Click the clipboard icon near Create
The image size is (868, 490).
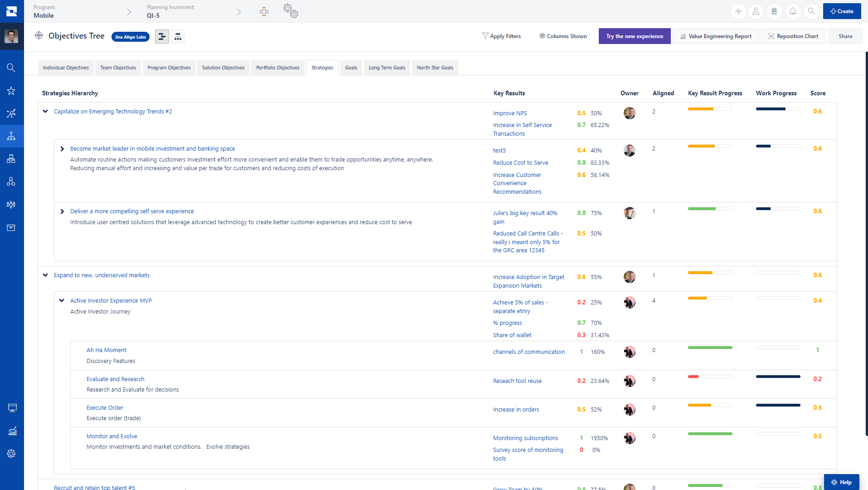click(x=774, y=11)
